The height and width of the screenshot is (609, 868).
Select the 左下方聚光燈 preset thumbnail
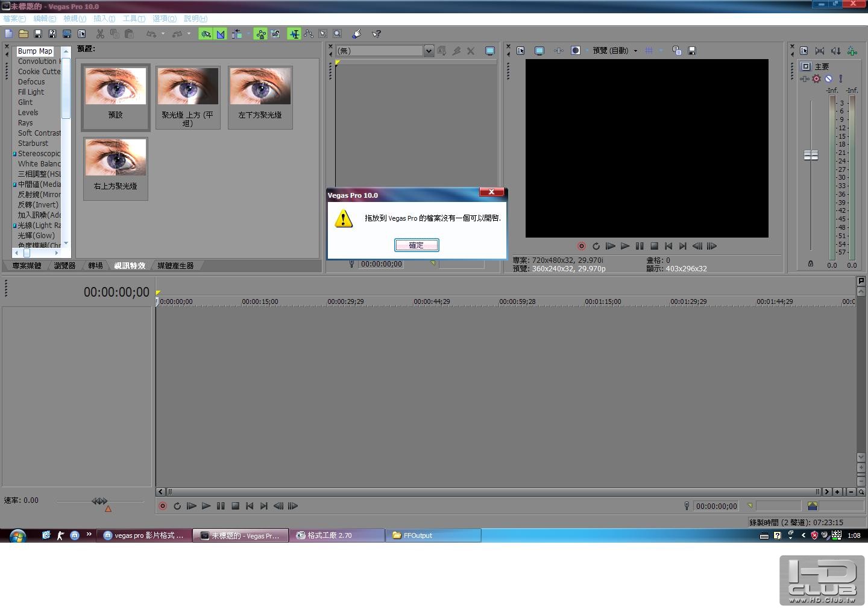pos(260,97)
